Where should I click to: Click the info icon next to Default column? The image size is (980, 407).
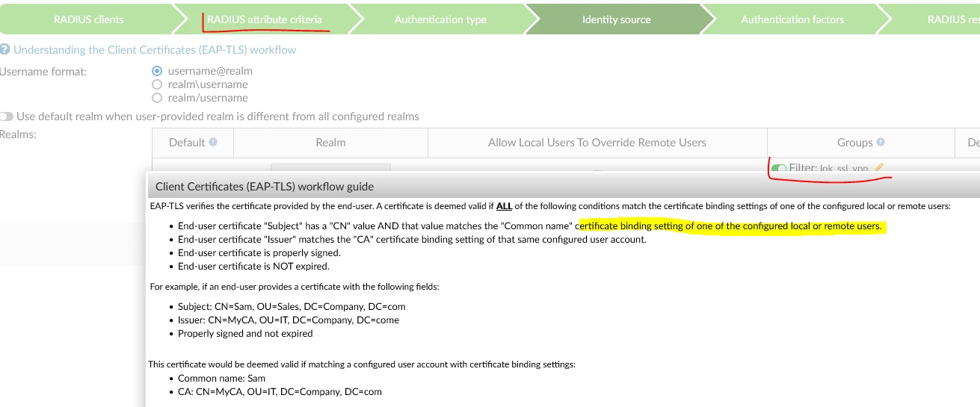[x=213, y=142]
